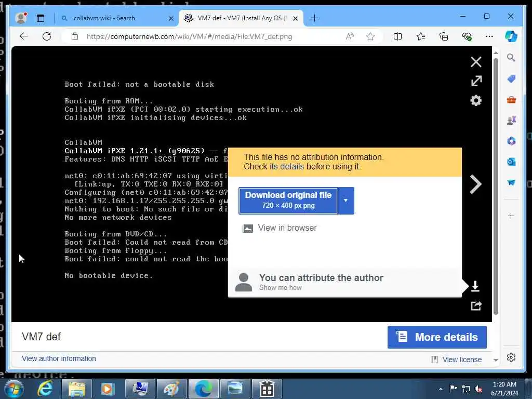
Task: Click More details button
Action: pyautogui.click(x=437, y=337)
